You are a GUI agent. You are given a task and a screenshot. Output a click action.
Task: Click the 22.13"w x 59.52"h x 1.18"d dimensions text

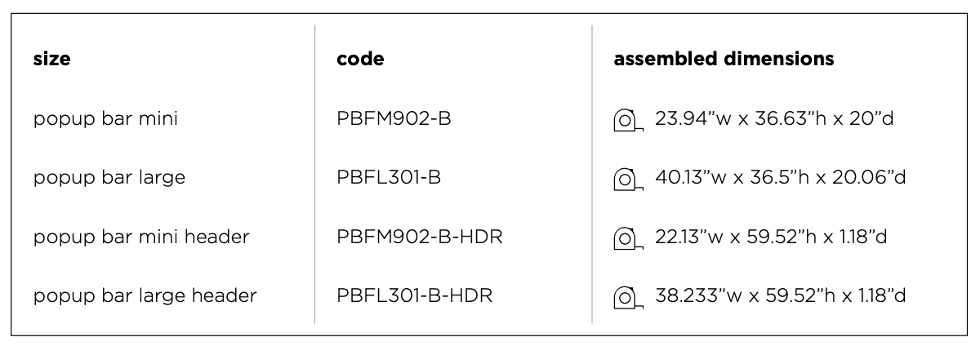(x=771, y=237)
